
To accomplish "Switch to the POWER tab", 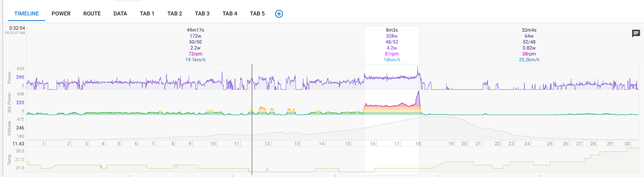I will point(61,13).
